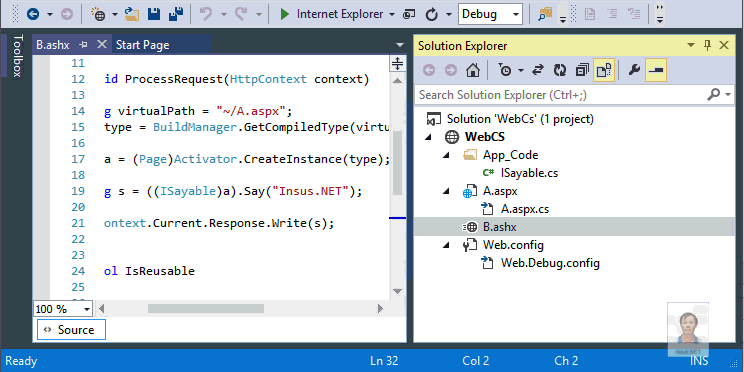Open the 100 % zoom dropdown

(x=63, y=309)
